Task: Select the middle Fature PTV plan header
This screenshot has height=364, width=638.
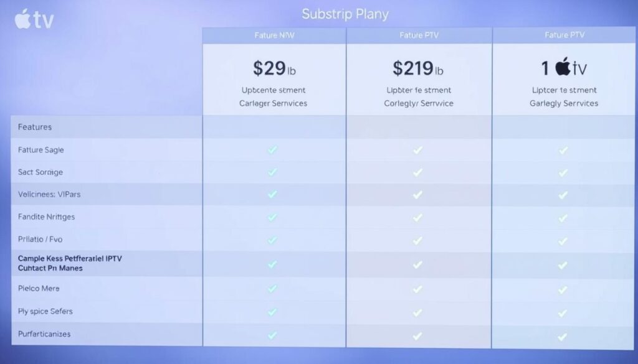Action: [419, 35]
